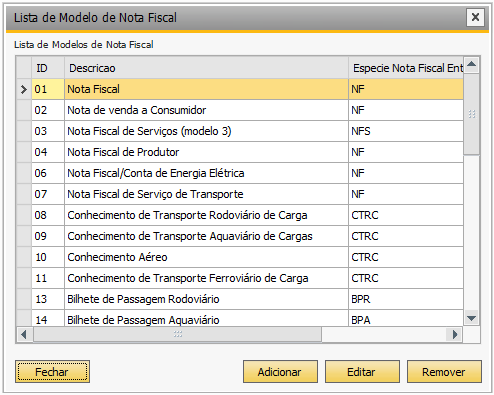
Task: Click ID cell 14
Action: [48, 319]
